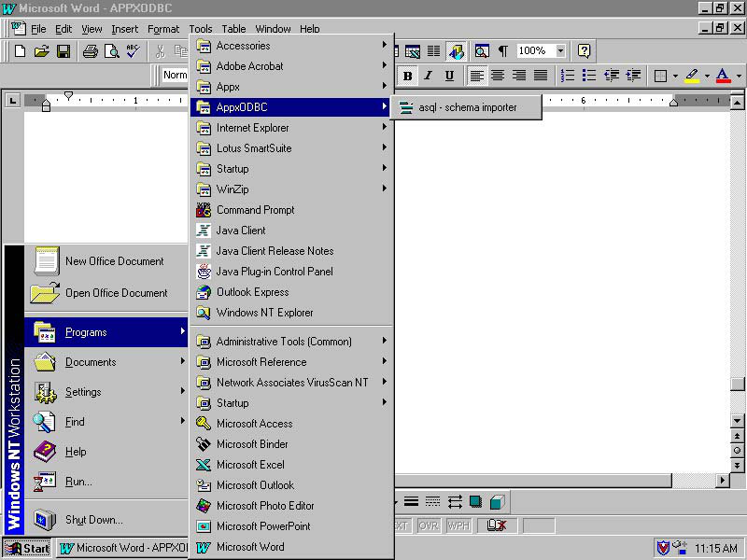The width and height of the screenshot is (747, 560).
Task: Toggle Italic formatting
Action: coord(429,76)
